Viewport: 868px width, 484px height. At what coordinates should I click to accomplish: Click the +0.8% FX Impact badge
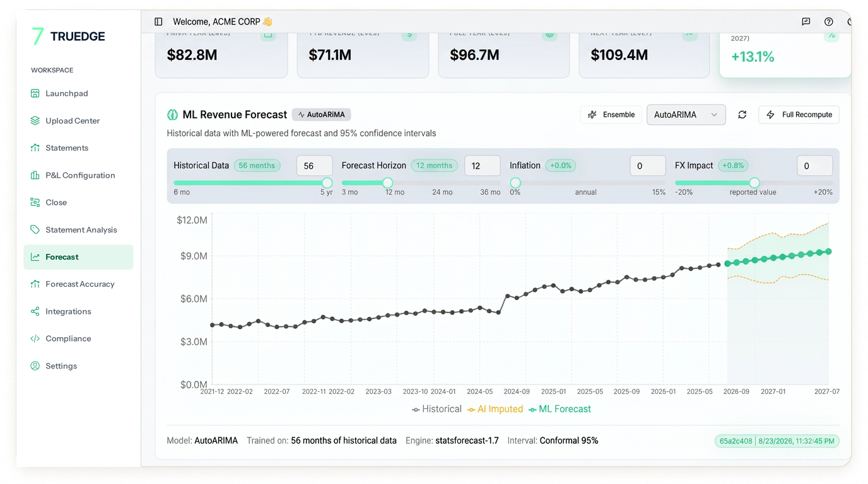(734, 166)
